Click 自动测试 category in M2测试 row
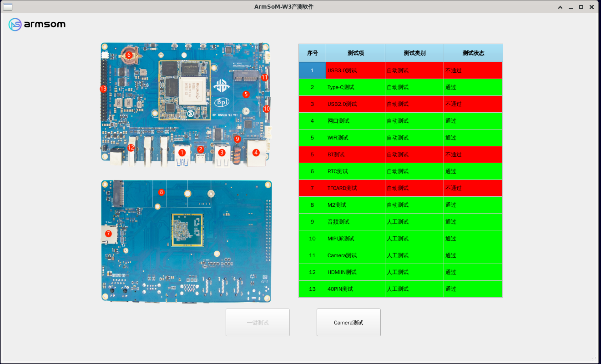The width and height of the screenshot is (601, 364). (414, 205)
